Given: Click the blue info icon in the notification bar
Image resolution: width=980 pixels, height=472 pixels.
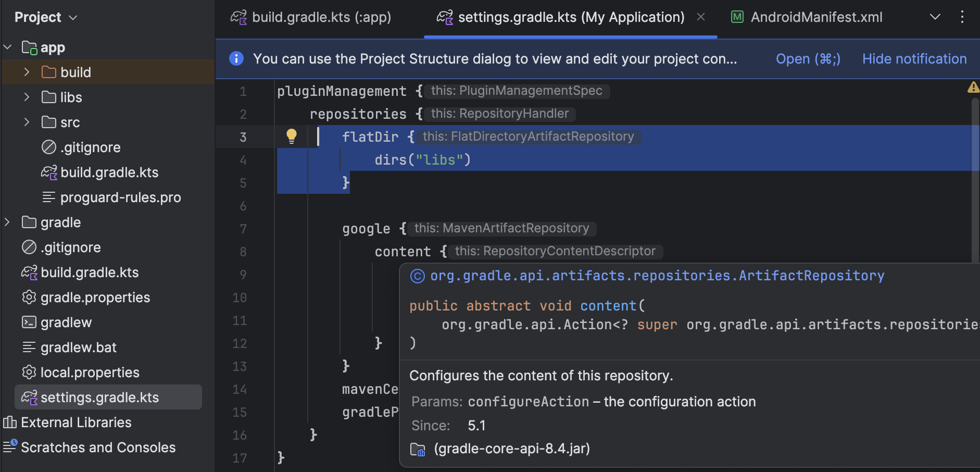Looking at the screenshot, I should click(236, 58).
